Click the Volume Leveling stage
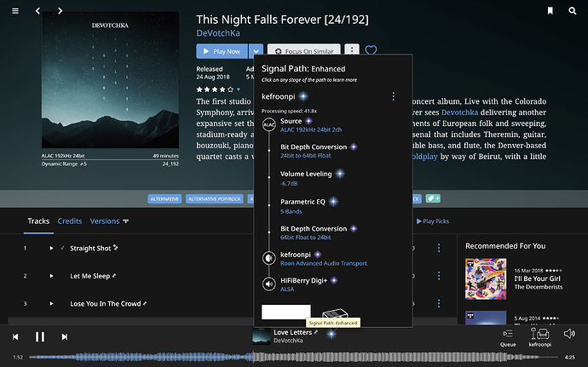588x367 pixels. (312, 179)
